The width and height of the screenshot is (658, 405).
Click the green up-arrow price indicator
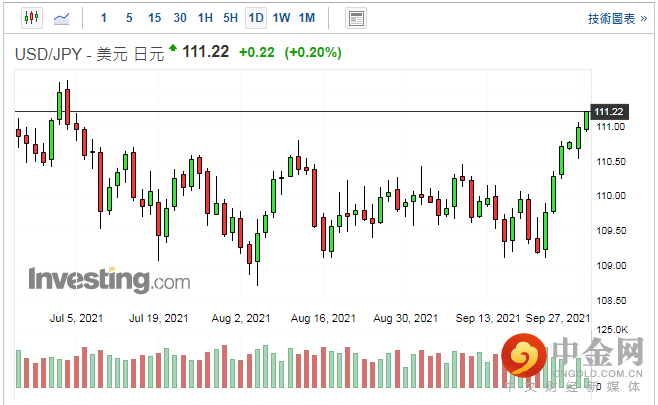tap(173, 48)
